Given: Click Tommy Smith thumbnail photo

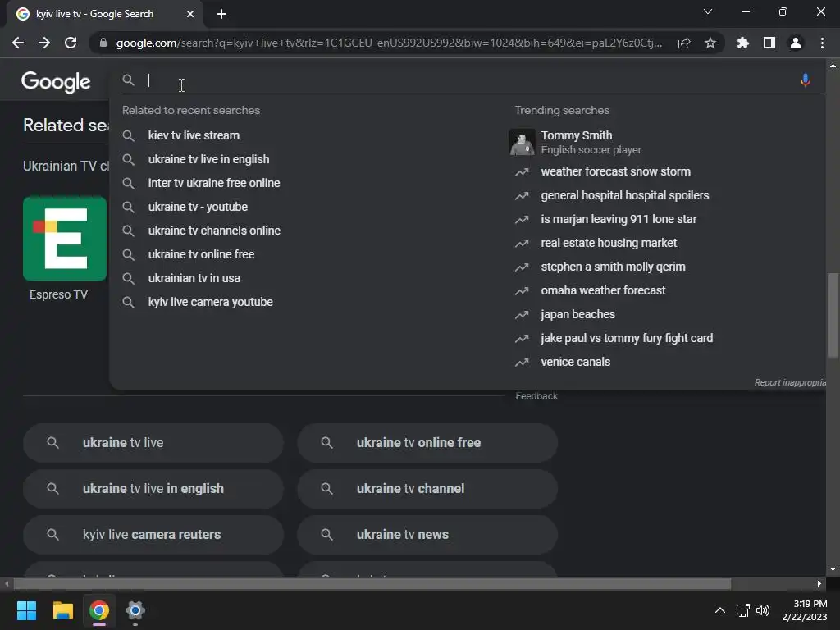Looking at the screenshot, I should (522, 142).
